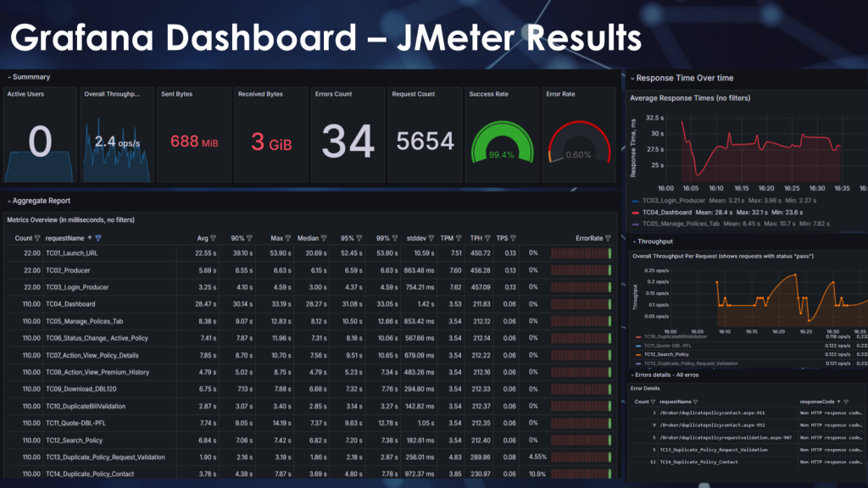Open the Received Bytes panel title menu
The width and height of the screenshot is (868, 488).
tap(260, 94)
